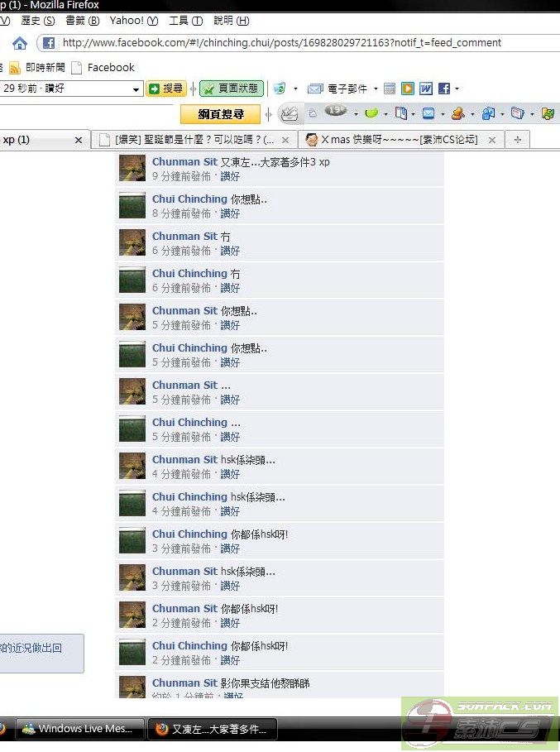Click the URL address bar
This screenshot has width=560, height=752.
pyautogui.click(x=297, y=43)
